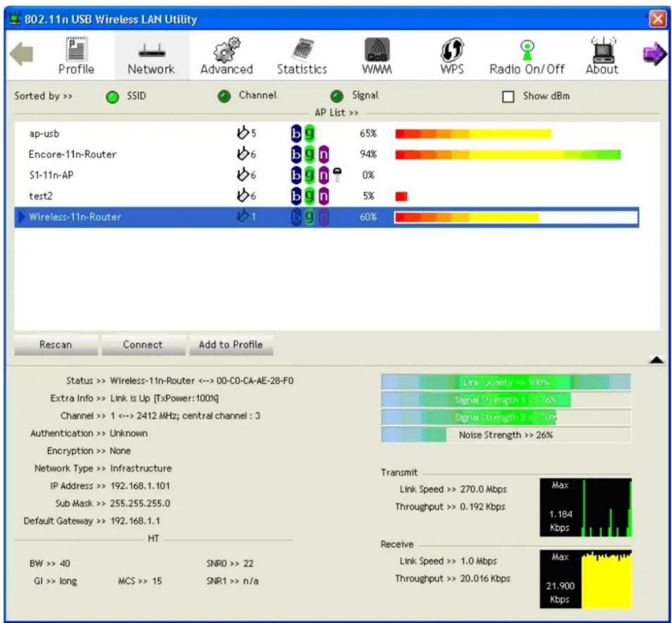Screen dimensions: 672x623
Task: Click the Receive throughput graph
Action: point(586,579)
